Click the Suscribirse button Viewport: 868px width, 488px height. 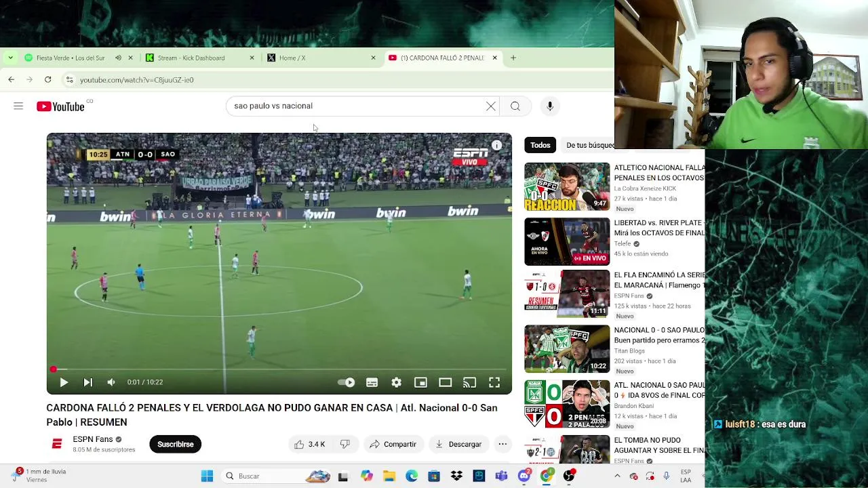point(176,444)
